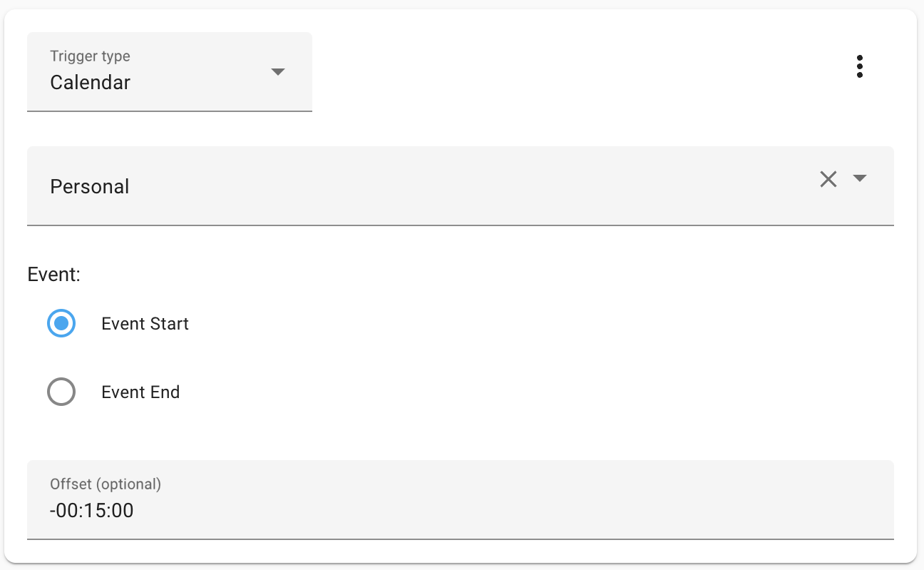The image size is (924, 570).
Task: Click the "Event:" section heading
Action: click(x=53, y=275)
